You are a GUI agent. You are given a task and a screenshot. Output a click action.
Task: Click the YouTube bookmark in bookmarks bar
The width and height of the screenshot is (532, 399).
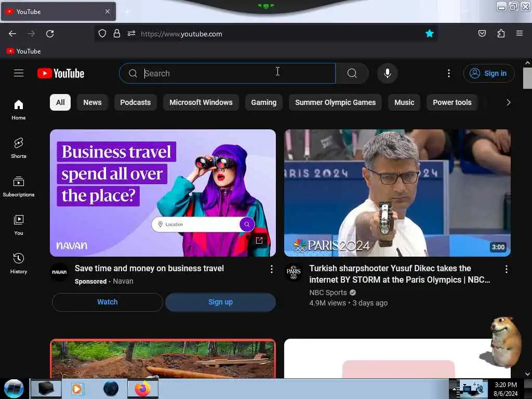[24, 51]
